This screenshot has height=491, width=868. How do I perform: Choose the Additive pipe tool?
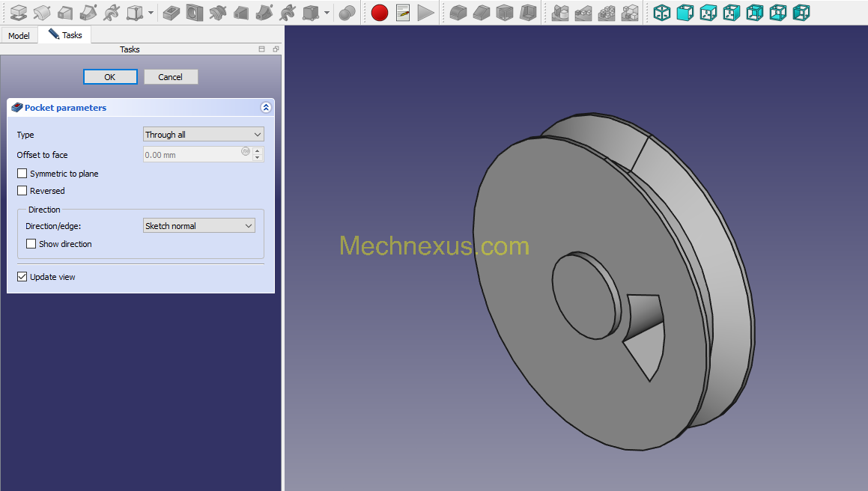[x=88, y=12]
